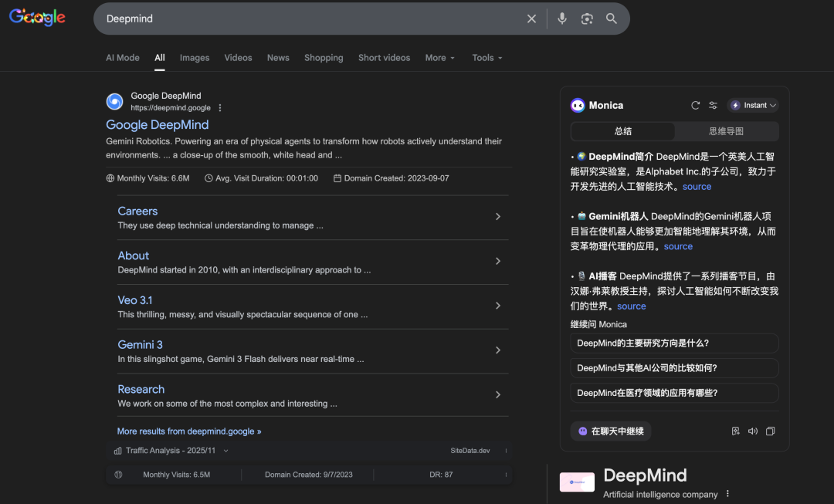Click the DeepMind knowledge panel thumbnail
The width and height of the screenshot is (834, 504).
point(577,482)
